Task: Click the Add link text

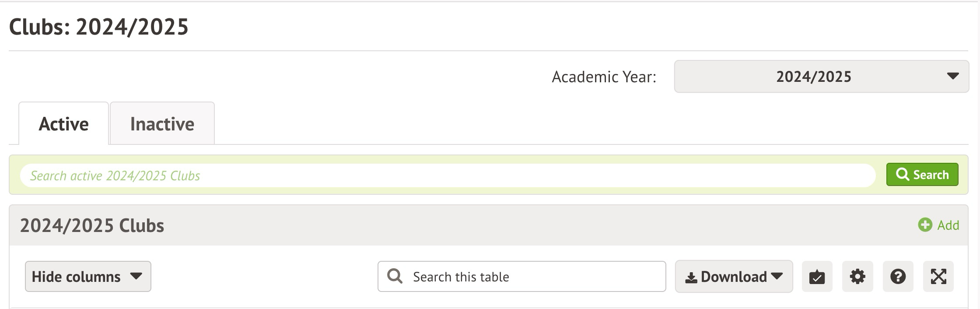Action: click(x=948, y=225)
